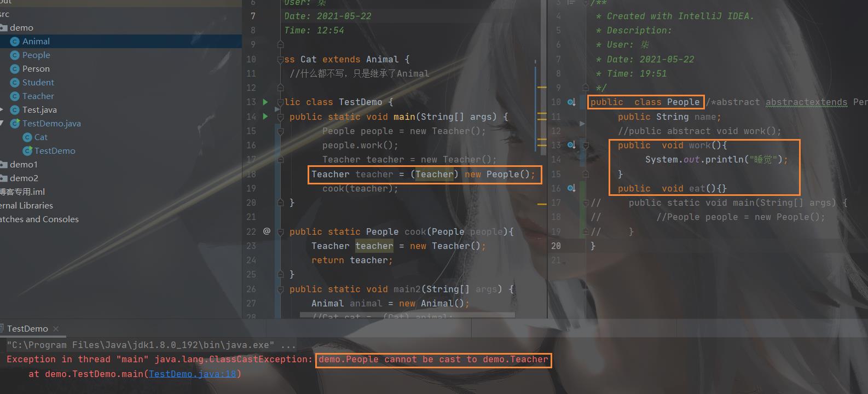Fold the main method at line 14
Screen dimensions: 868x394
[x=280, y=117]
